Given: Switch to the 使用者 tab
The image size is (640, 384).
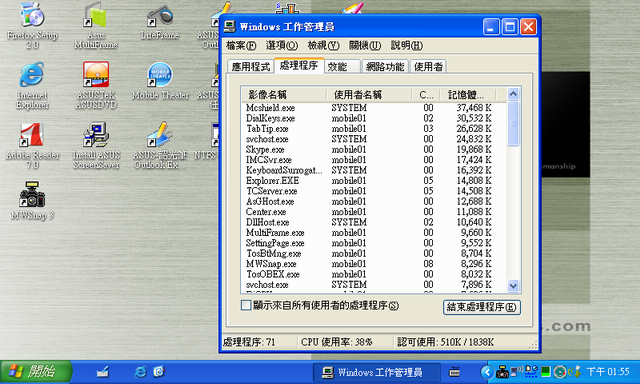Looking at the screenshot, I should coord(428,67).
